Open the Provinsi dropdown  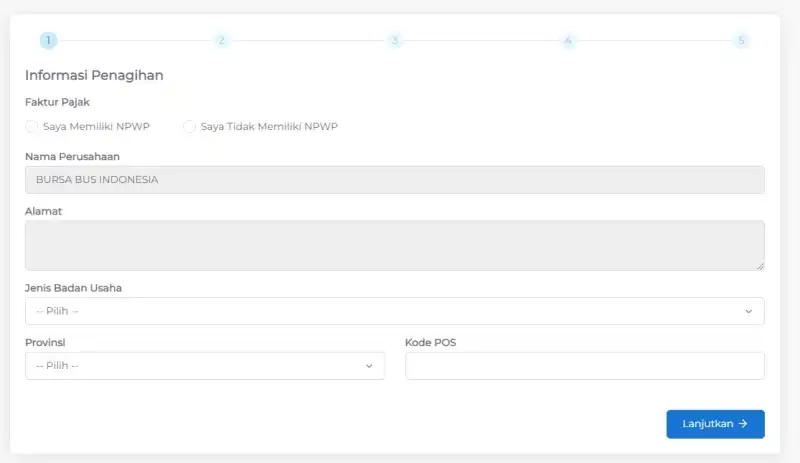tap(205, 365)
